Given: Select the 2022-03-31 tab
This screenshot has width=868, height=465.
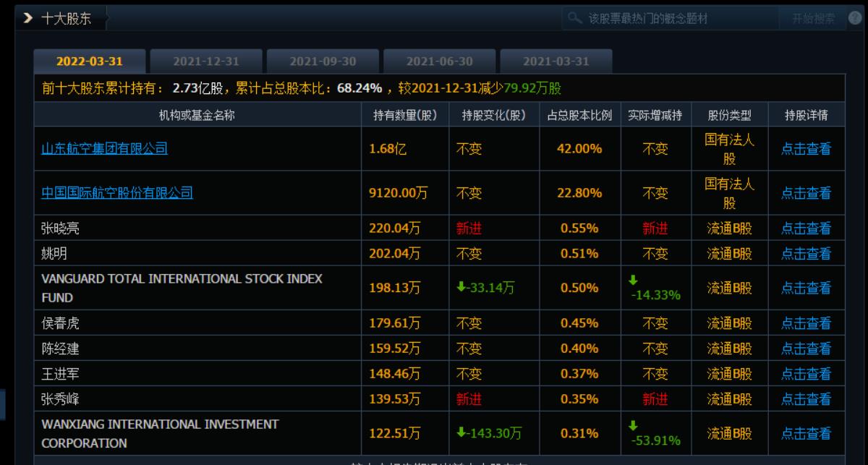Looking at the screenshot, I should pyautogui.click(x=90, y=61).
